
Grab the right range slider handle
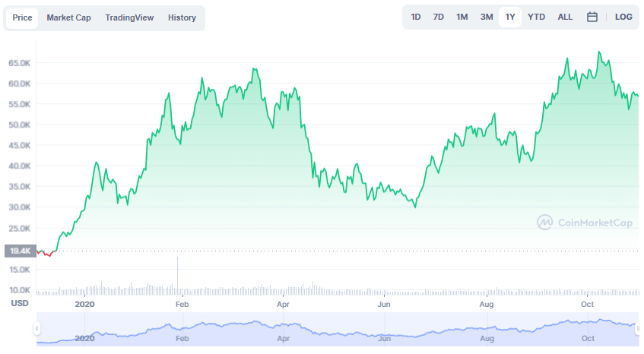pos(638,329)
